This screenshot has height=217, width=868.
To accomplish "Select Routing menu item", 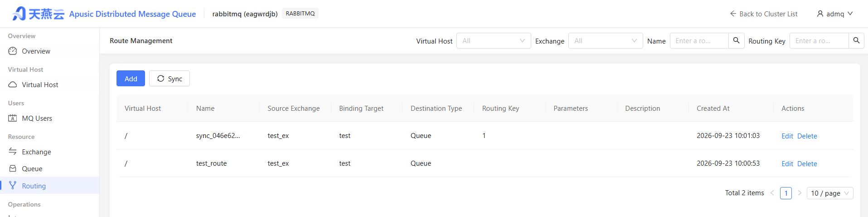I will (x=50, y=185).
